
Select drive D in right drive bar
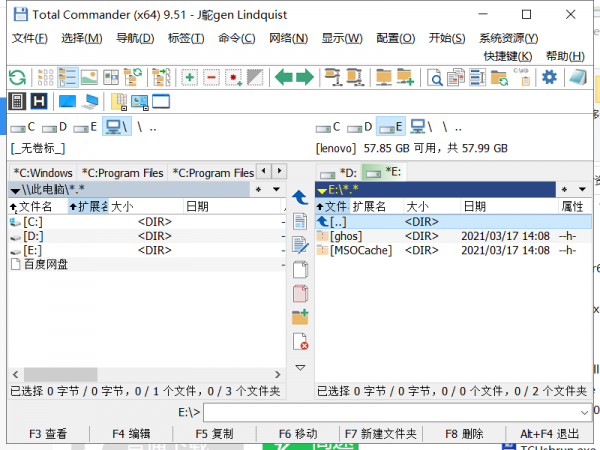[x=360, y=127]
